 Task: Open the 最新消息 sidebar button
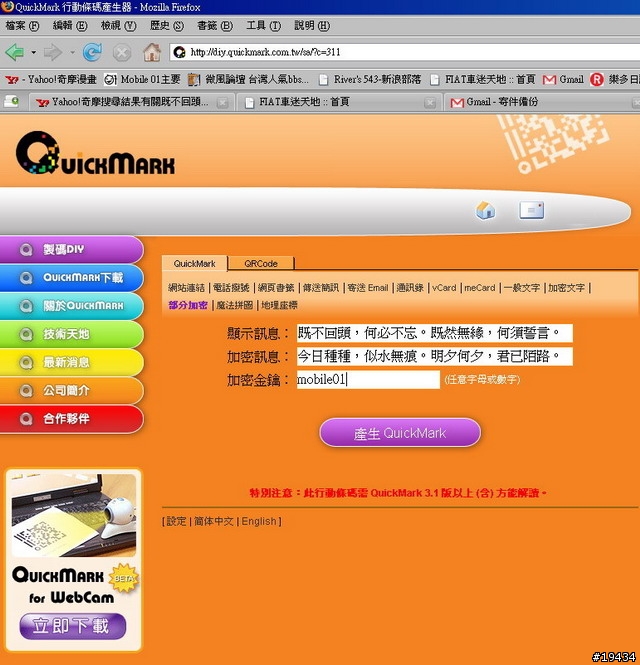point(71,362)
